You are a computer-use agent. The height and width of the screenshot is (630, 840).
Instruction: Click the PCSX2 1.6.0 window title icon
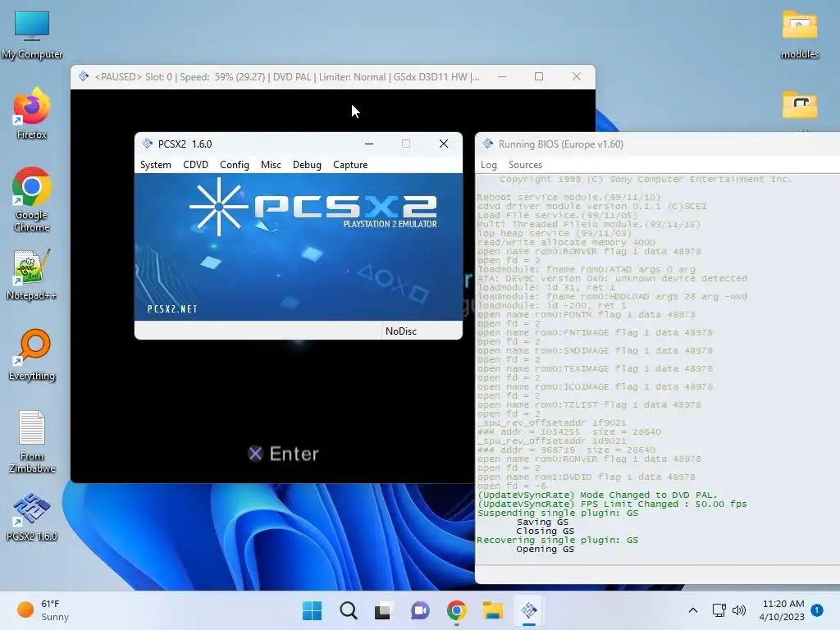pos(148,144)
